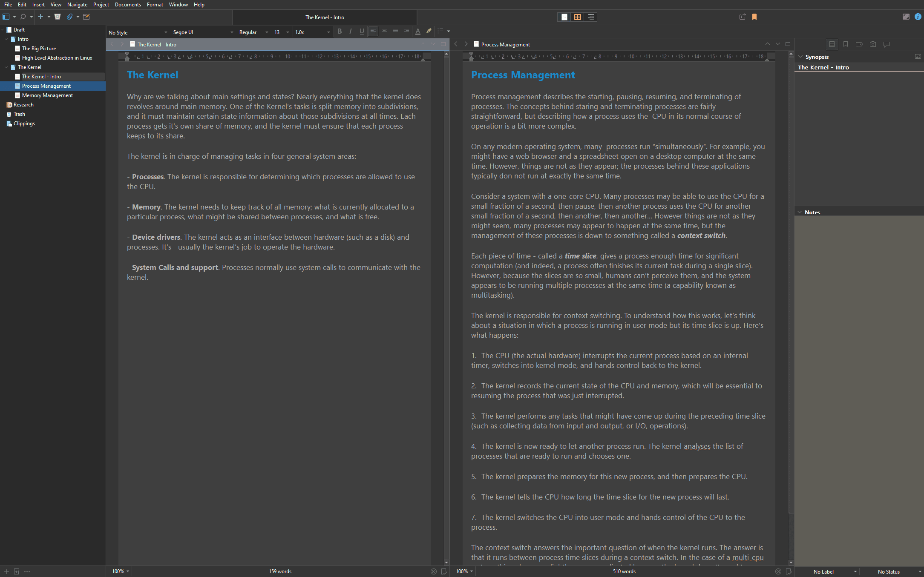Select Memory Management in the binder

click(47, 95)
